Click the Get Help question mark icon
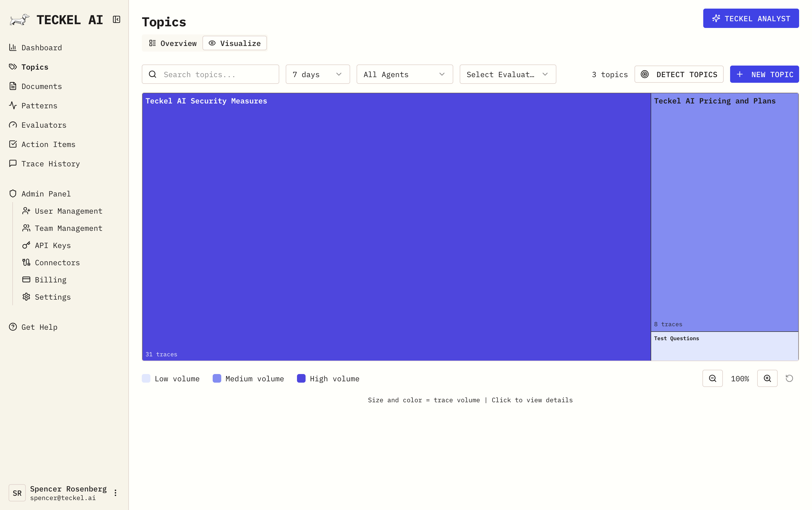This screenshot has height=510, width=812. pos(13,326)
